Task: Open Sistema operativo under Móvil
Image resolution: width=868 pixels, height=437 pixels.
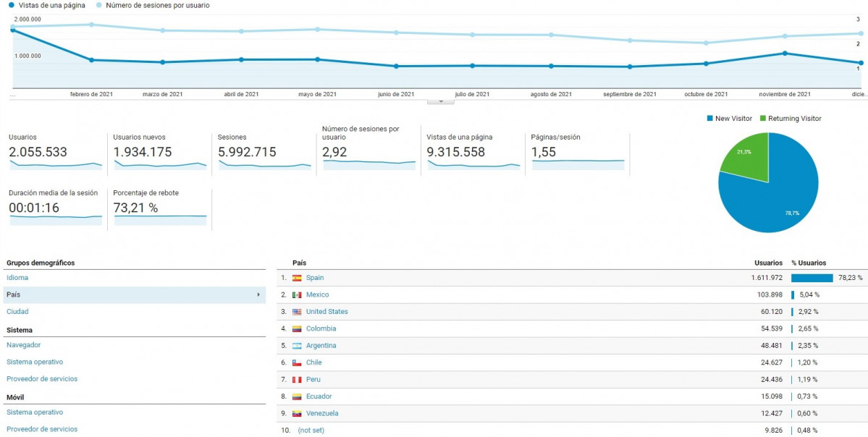Action: pos(35,412)
